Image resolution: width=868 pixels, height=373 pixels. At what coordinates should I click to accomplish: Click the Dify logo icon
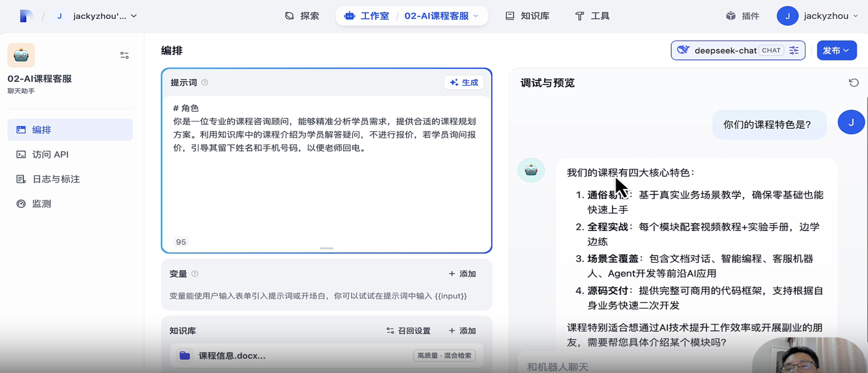[26, 16]
